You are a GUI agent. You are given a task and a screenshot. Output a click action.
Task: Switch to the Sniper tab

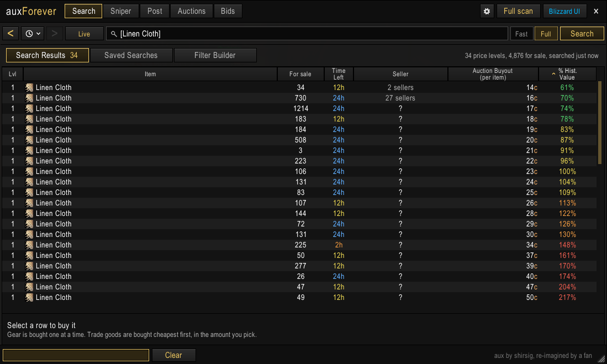pyautogui.click(x=120, y=11)
